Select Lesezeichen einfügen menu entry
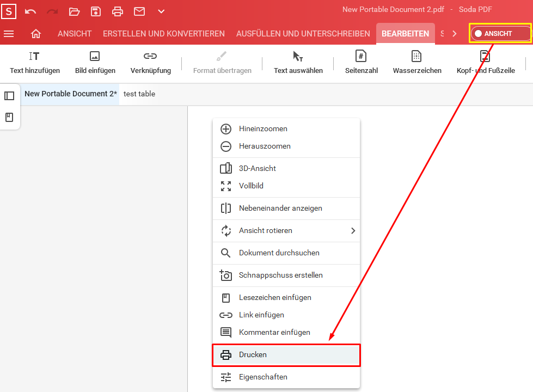Viewport: 533px width, 392px height. (x=286, y=297)
